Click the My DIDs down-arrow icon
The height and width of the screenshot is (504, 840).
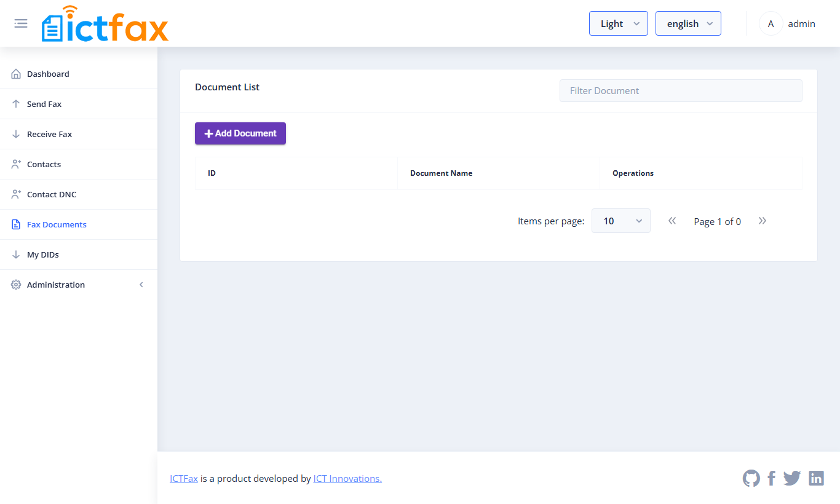pos(16,254)
